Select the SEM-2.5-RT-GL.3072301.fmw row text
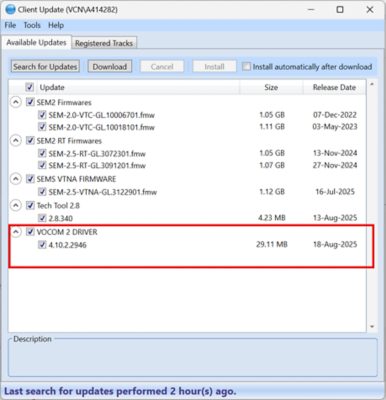The image size is (386, 400). point(97,154)
